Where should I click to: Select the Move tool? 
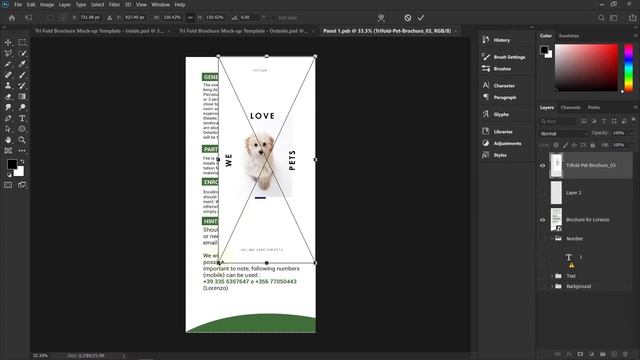8,42
